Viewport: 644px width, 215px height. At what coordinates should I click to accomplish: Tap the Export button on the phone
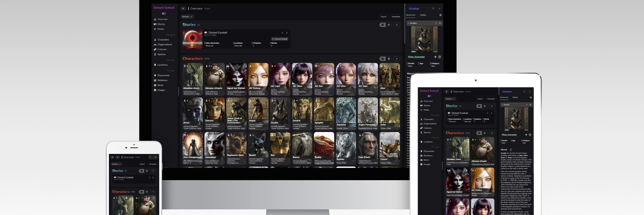pos(142,164)
